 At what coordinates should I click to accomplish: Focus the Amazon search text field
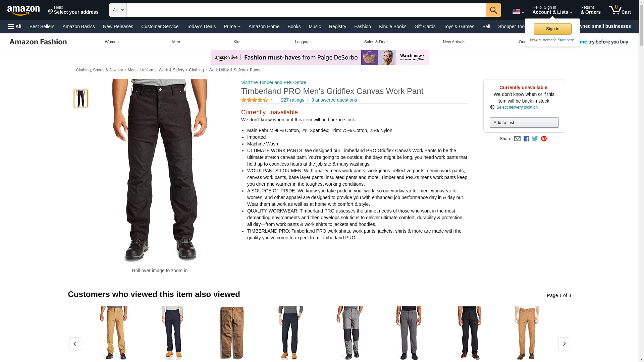point(306,10)
